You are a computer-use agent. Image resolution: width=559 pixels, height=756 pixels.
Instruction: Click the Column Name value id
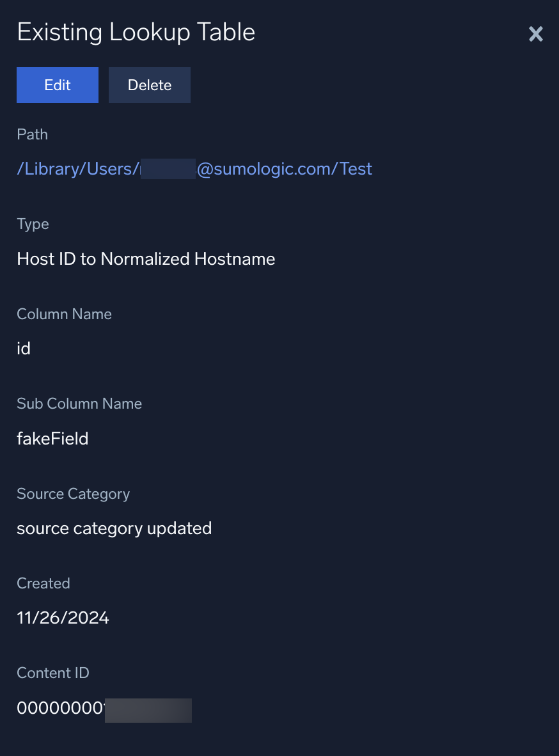click(23, 348)
